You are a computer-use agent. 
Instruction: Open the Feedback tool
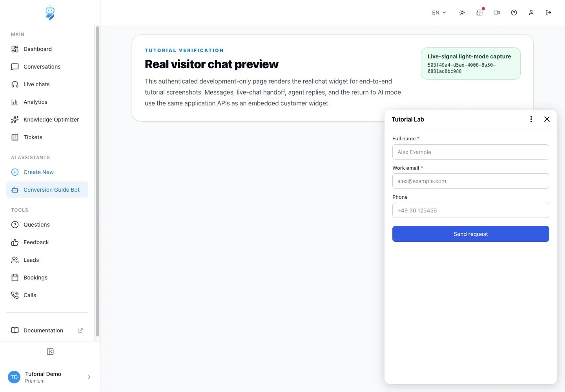[47, 242]
